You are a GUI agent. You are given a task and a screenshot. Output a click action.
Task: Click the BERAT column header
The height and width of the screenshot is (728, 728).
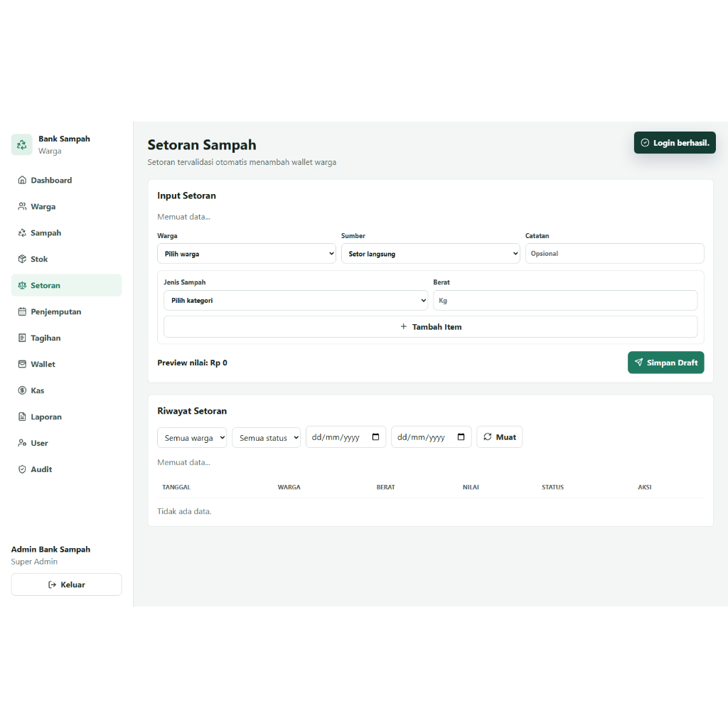[x=385, y=487]
